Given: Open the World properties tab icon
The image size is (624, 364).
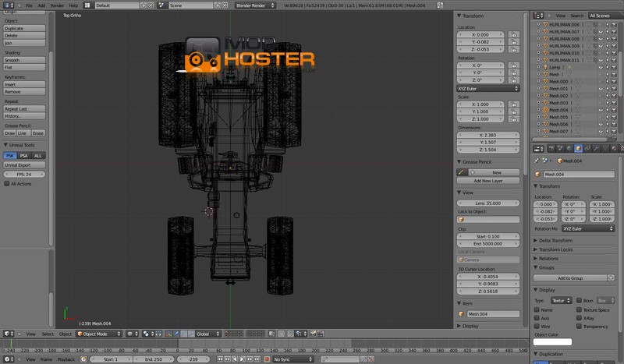Looking at the screenshot, I should click(x=569, y=148).
